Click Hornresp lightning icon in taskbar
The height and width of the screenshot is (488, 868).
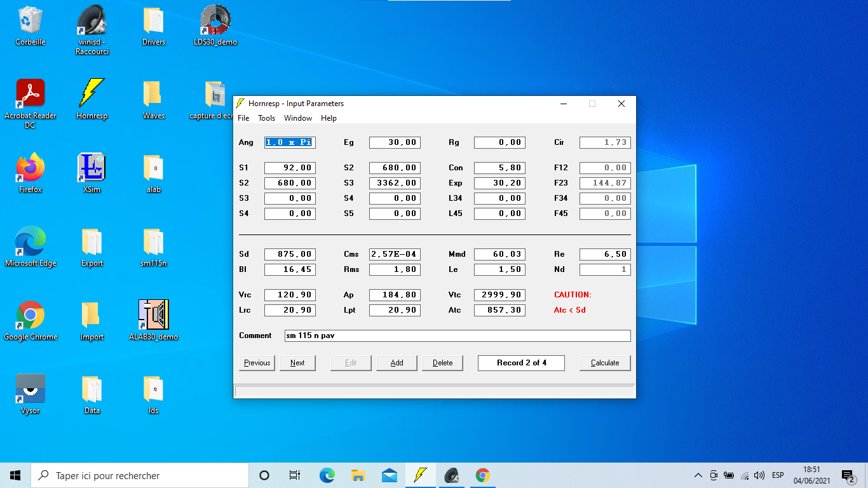click(x=420, y=475)
